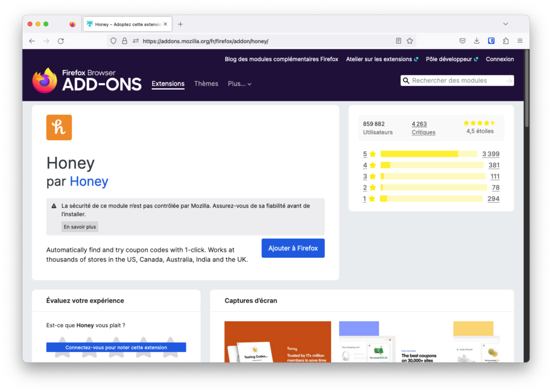Click the 5-star rating progress bar
This screenshot has width=552, height=392.
(429, 154)
